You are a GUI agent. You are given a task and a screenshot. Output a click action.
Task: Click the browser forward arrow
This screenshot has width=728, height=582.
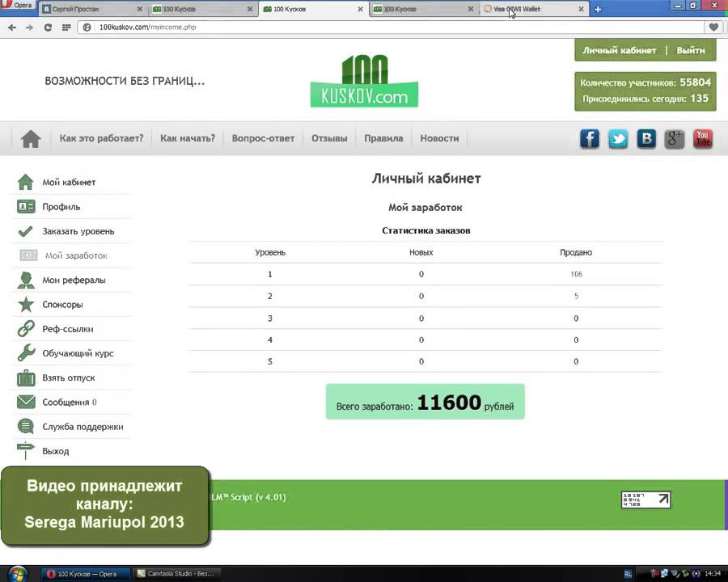pos(29,27)
